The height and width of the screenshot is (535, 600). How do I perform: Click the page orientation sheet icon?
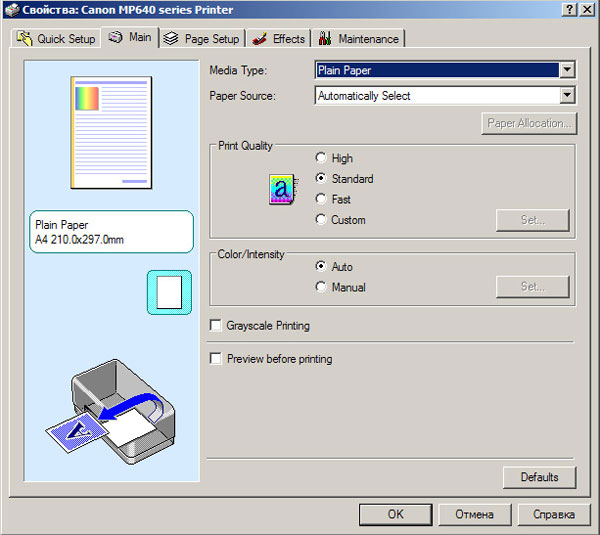point(170,292)
